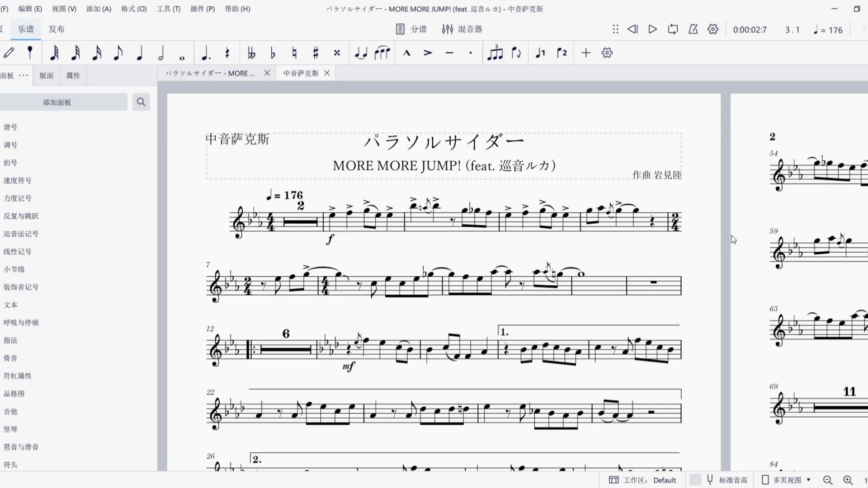Switch to voice 1
This screenshot has width=868, height=488.
coord(540,53)
